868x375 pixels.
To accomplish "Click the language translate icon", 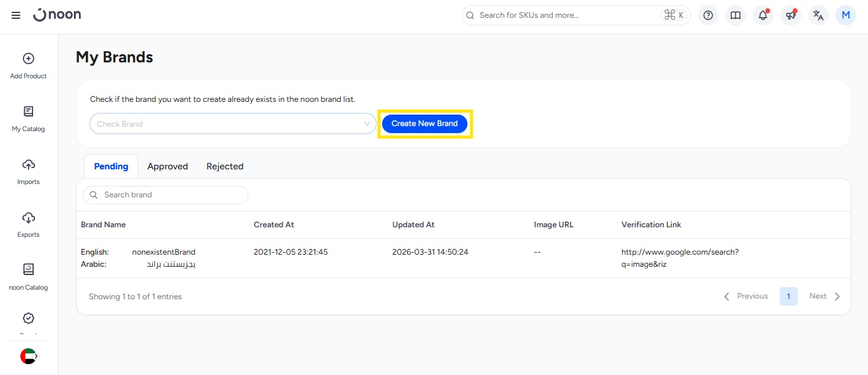I will coord(818,15).
